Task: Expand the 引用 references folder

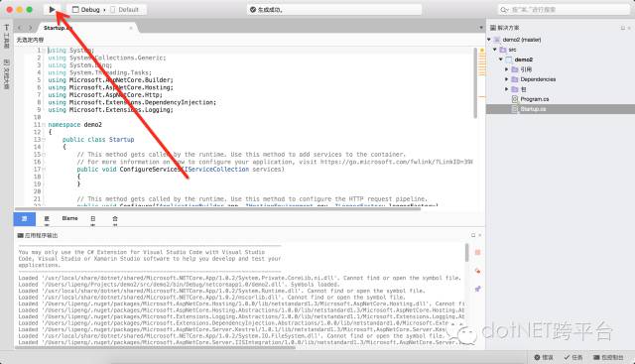Action: (x=507, y=69)
